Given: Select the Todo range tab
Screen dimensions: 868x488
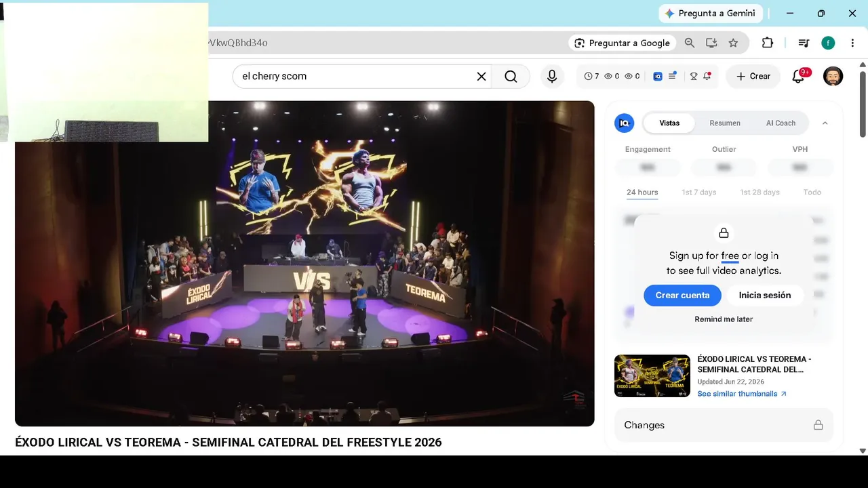Looking at the screenshot, I should pyautogui.click(x=812, y=192).
